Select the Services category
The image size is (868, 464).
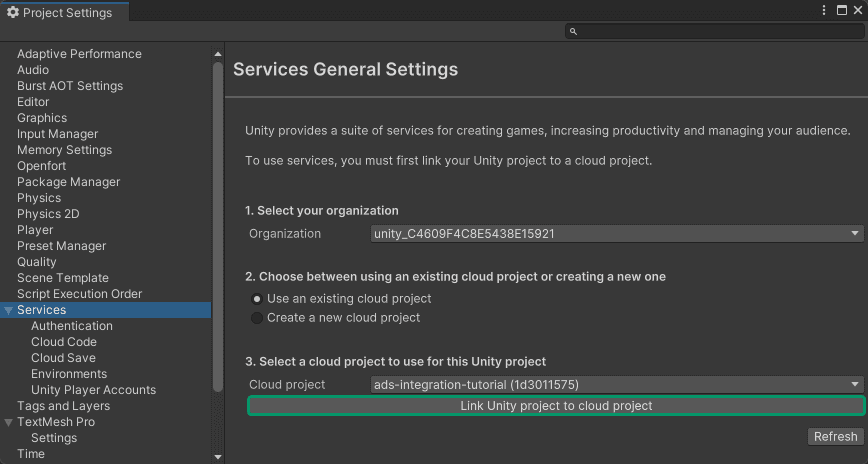coord(105,310)
